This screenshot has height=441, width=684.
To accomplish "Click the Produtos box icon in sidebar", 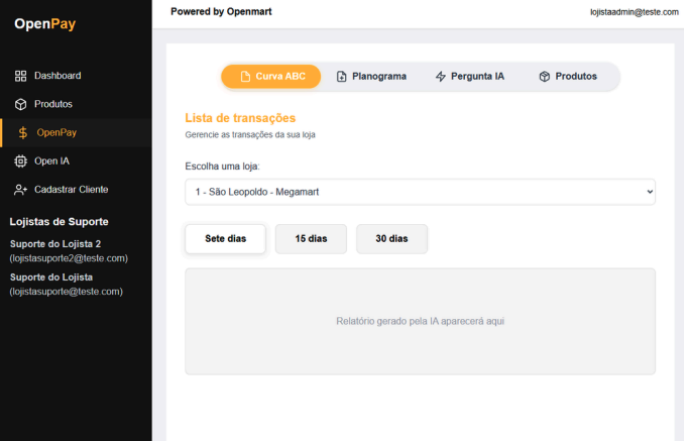I will coord(20,104).
